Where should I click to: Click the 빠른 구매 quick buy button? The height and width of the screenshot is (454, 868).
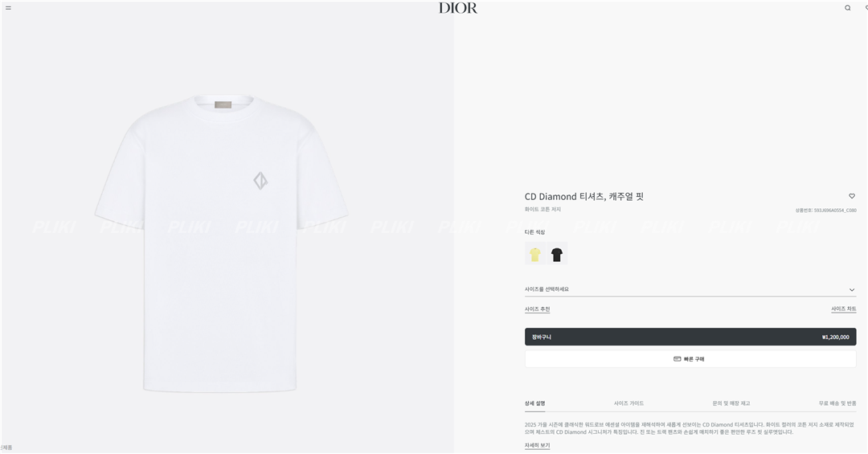[690, 358]
